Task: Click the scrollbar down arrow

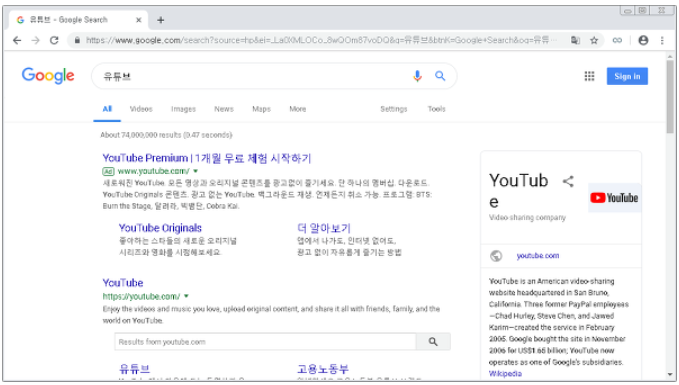Action: tap(670, 375)
